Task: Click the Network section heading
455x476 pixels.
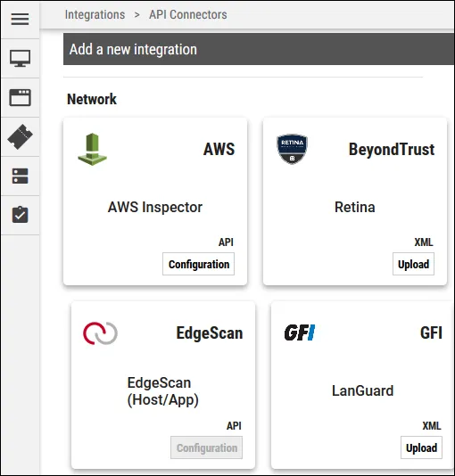Action: click(x=92, y=99)
